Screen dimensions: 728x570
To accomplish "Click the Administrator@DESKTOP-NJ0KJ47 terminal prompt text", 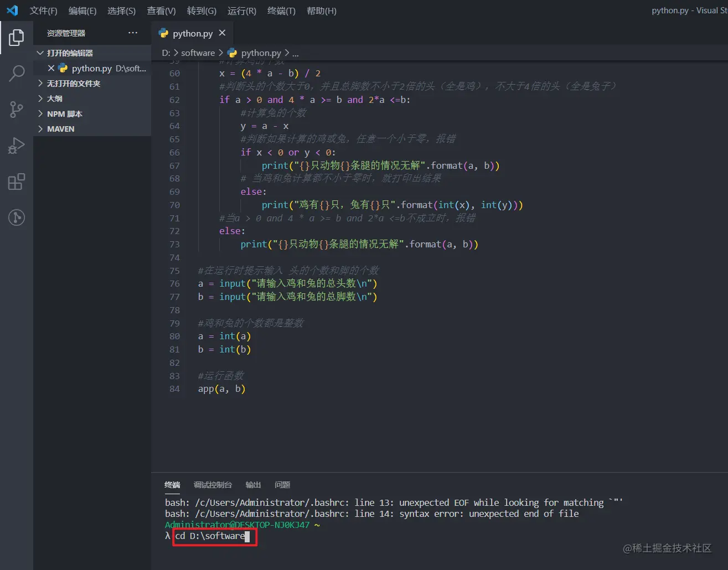I will [x=237, y=525].
